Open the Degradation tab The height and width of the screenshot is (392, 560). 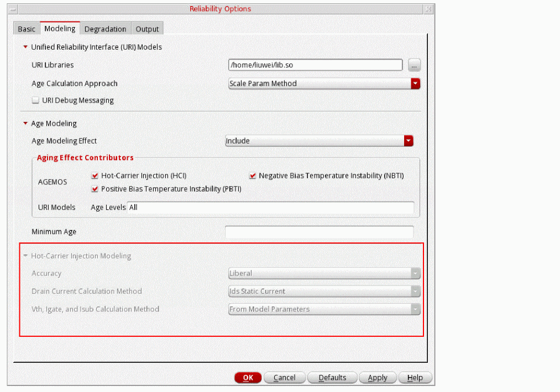pyautogui.click(x=106, y=29)
